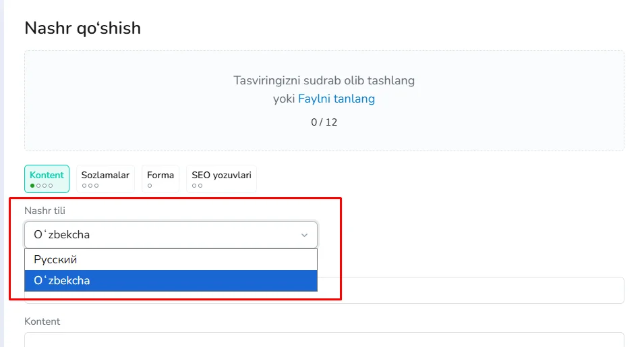Open the Forma tab

pos(160,176)
